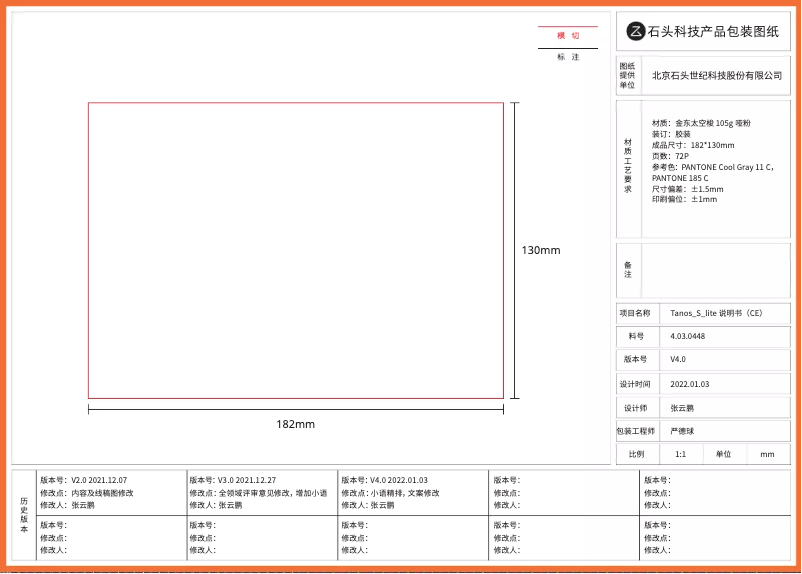
Task: Click the V4.0 version number cell
Action: 678,359
